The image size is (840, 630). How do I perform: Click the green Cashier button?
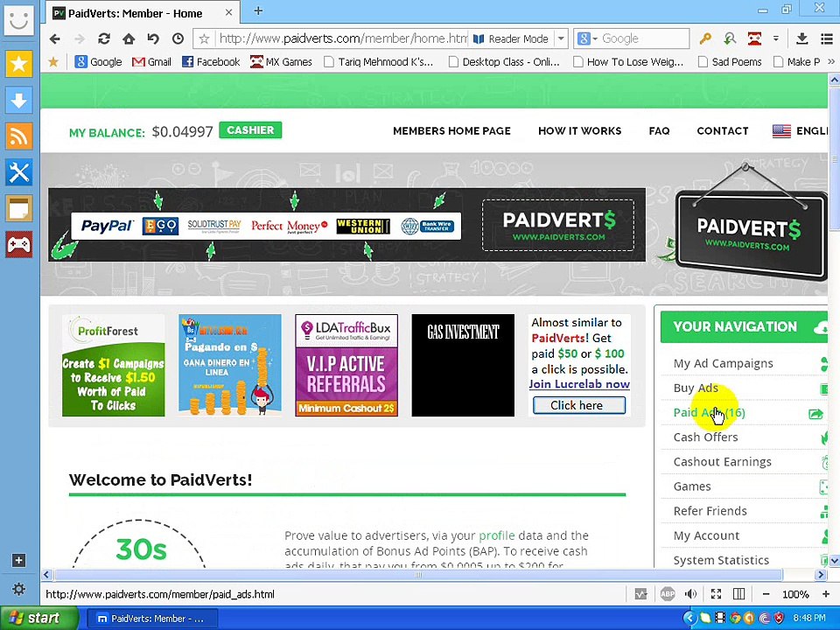pyautogui.click(x=250, y=130)
